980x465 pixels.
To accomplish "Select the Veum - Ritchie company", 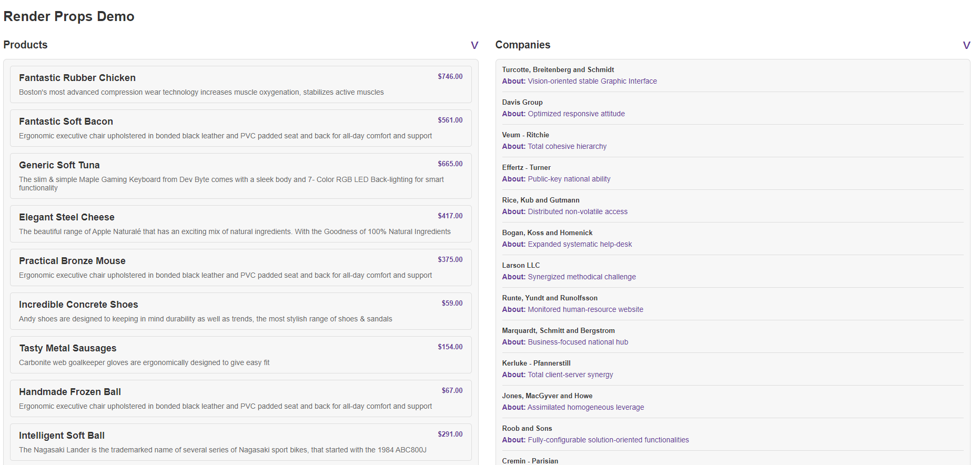I will pyautogui.click(x=526, y=135).
